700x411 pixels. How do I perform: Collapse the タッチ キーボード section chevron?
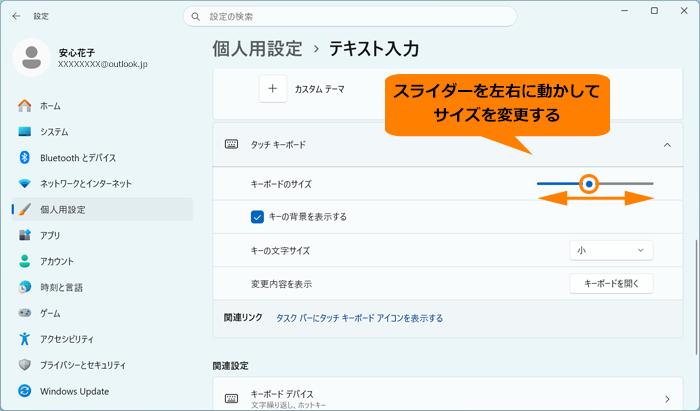(x=667, y=145)
